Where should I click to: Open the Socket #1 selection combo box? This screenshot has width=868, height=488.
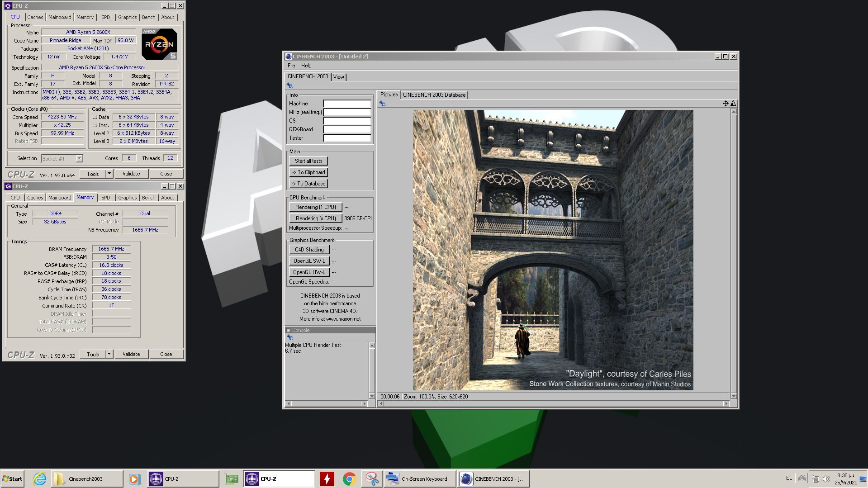pos(62,158)
